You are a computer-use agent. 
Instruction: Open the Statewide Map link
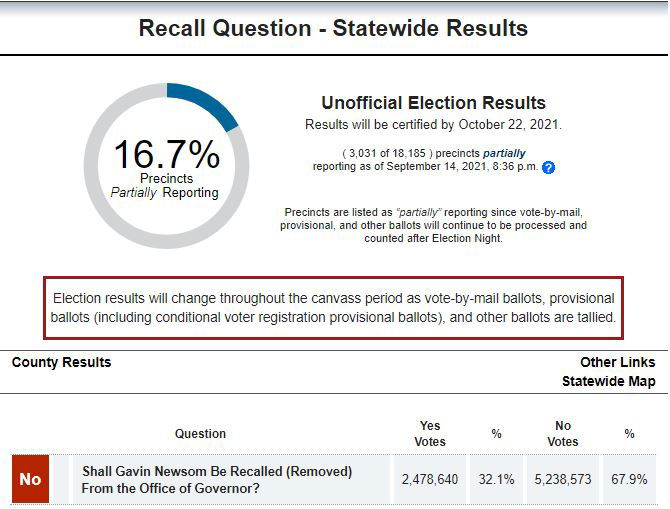pyautogui.click(x=608, y=381)
